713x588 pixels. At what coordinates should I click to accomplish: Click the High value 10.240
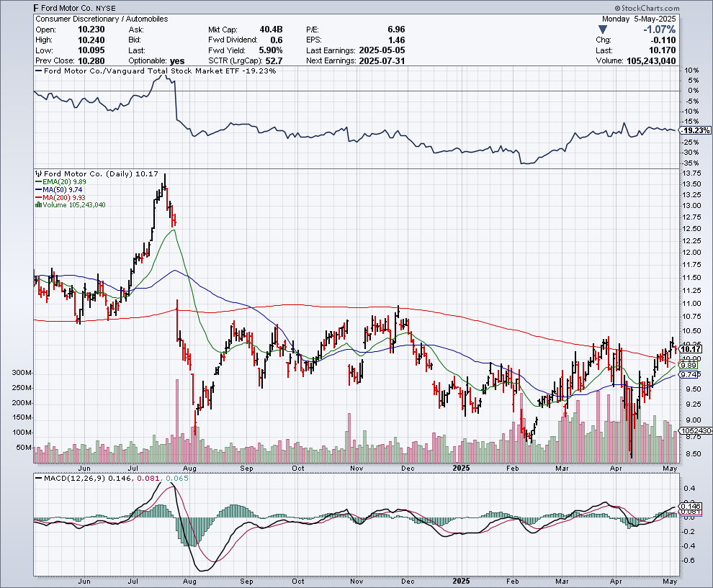click(x=91, y=40)
